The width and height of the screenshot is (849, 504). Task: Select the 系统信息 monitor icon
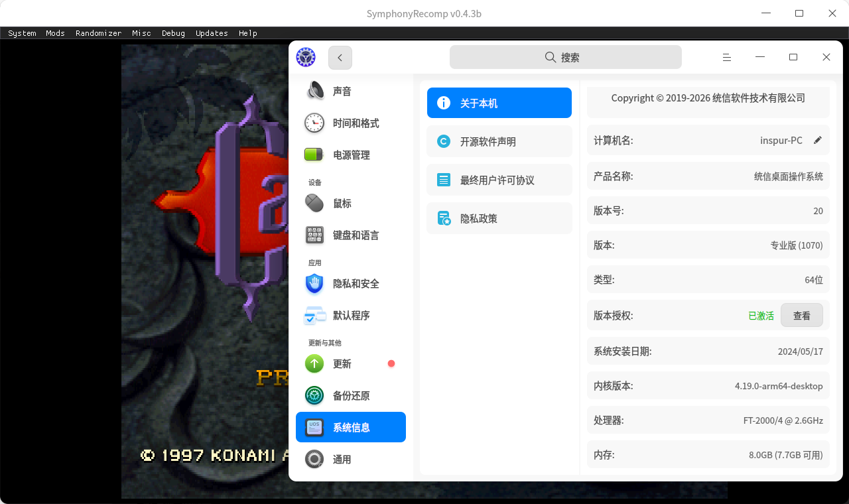tap(314, 427)
